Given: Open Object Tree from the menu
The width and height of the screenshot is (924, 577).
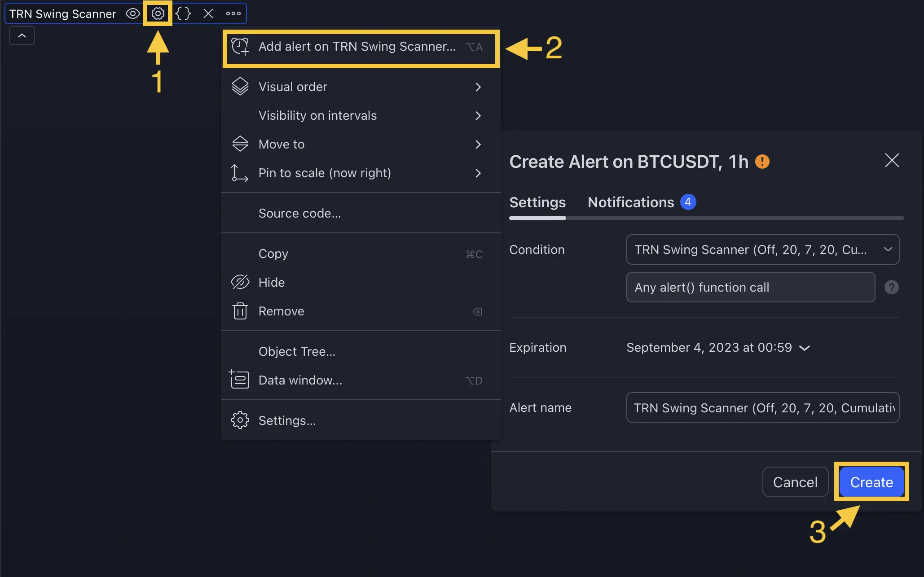Looking at the screenshot, I should pyautogui.click(x=297, y=351).
